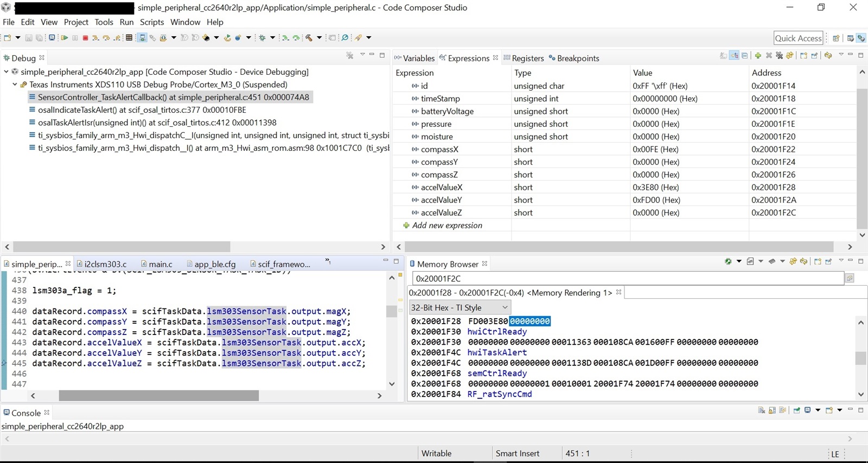Image resolution: width=868 pixels, height=463 pixels.
Task: Click the memory address field 0x20001F2C
Action: click(628, 278)
